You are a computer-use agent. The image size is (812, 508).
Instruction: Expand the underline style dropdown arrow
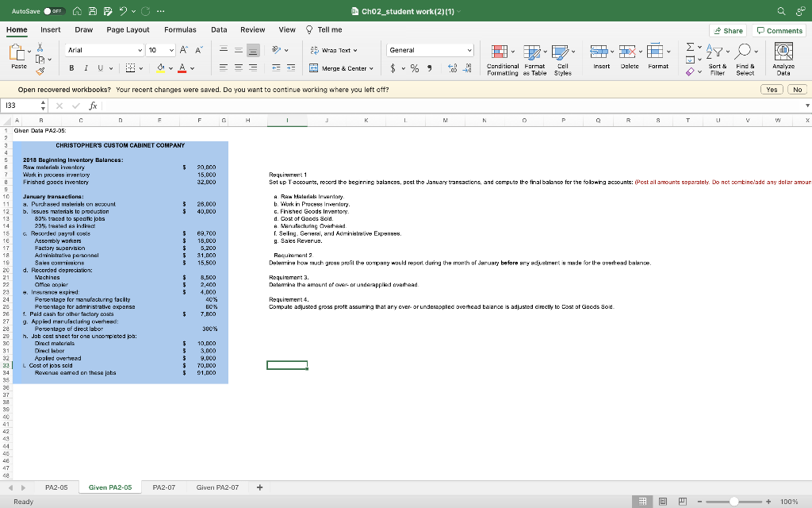(111, 68)
